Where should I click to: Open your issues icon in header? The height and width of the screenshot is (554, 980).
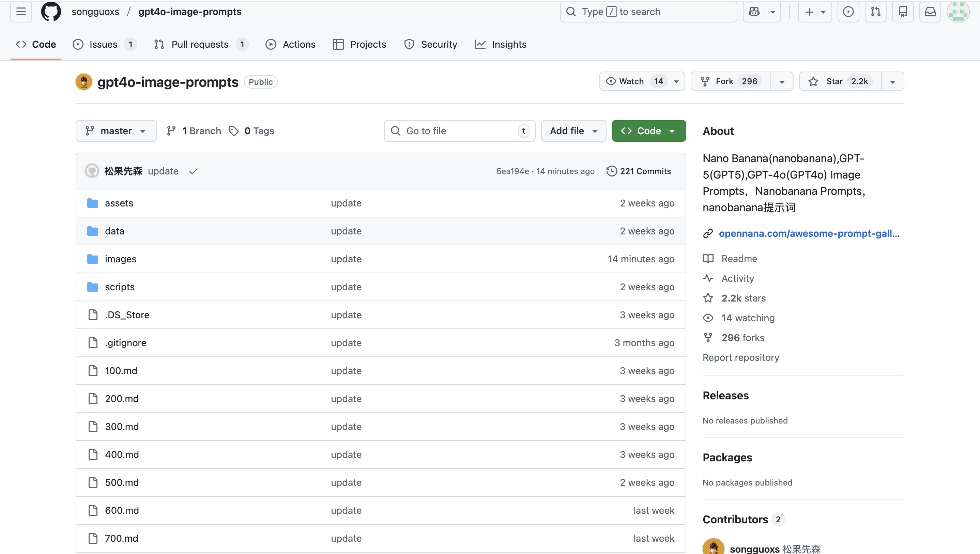(x=848, y=12)
